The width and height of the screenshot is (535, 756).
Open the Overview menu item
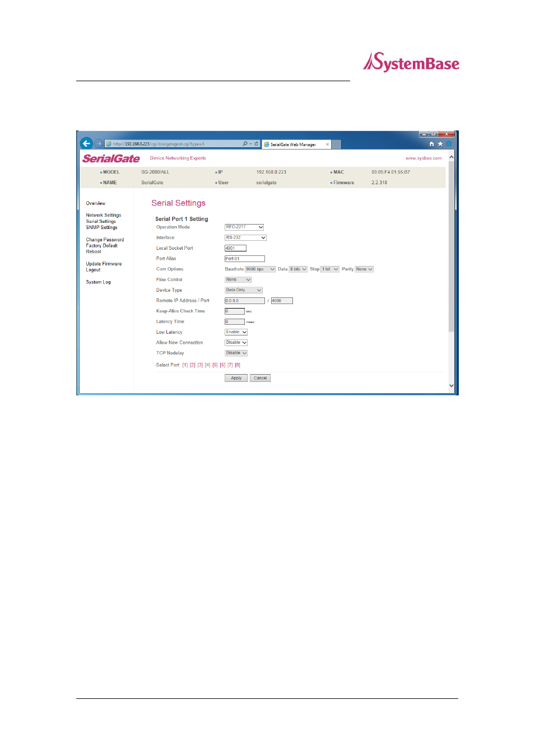coord(96,203)
